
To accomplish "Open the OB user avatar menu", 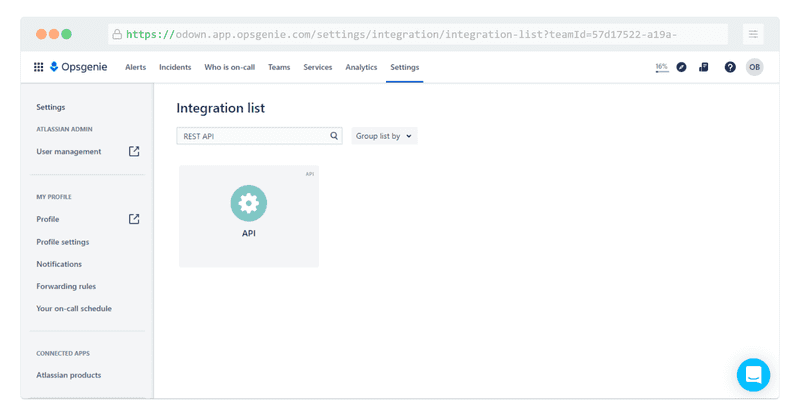I will [x=754, y=67].
